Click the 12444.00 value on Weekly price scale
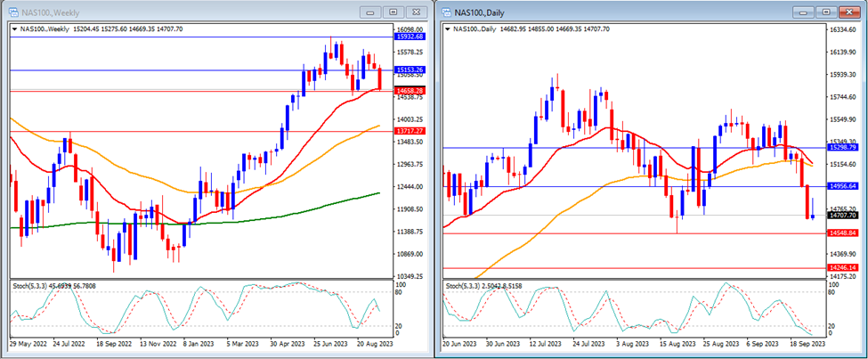The height and width of the screenshot is (359, 868). tap(410, 187)
